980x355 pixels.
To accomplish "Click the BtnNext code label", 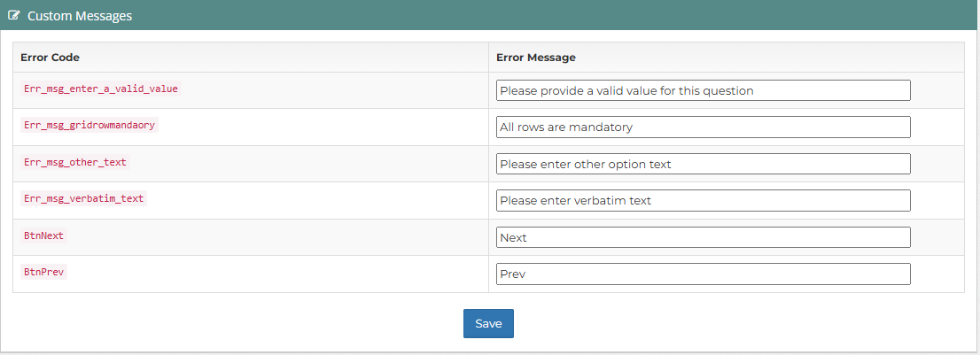I will click(43, 235).
